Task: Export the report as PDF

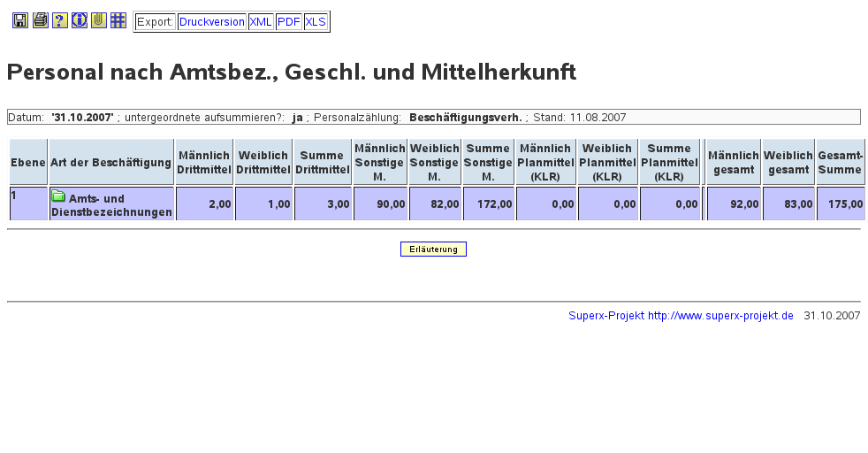Action: (x=289, y=22)
